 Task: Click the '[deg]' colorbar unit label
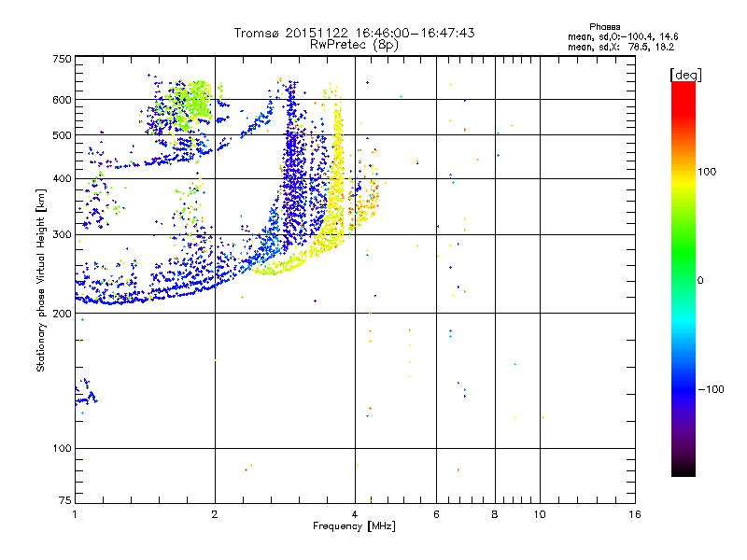[685, 75]
